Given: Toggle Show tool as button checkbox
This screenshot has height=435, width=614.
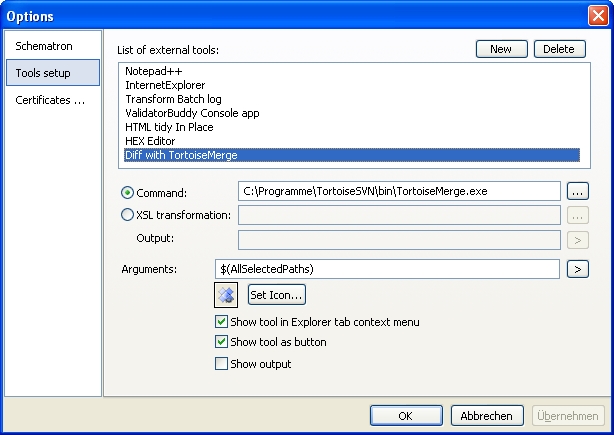Looking at the screenshot, I should click(221, 342).
